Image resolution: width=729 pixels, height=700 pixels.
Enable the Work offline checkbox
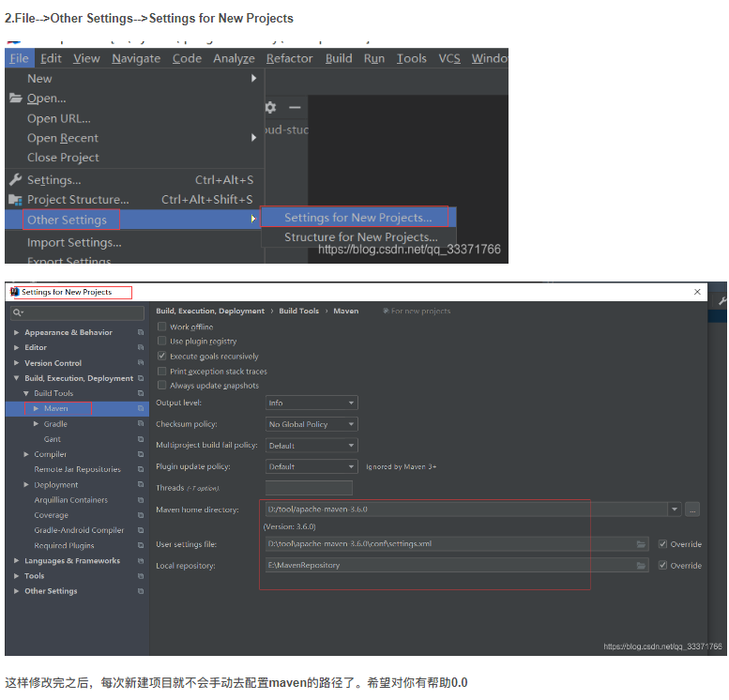click(x=162, y=327)
